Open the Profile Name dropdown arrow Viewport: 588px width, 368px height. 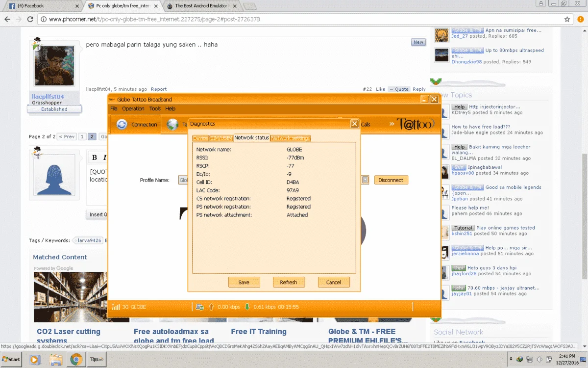tap(365, 180)
